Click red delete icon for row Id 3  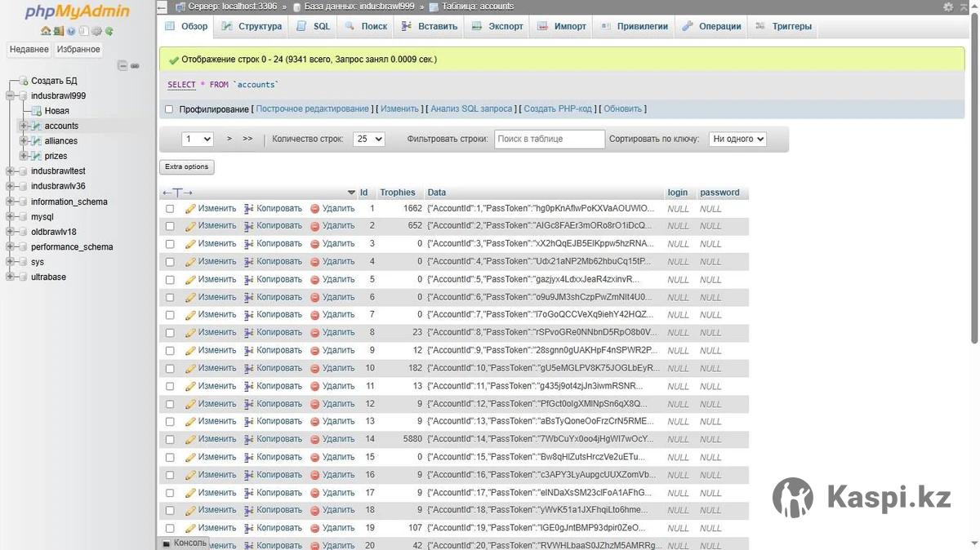click(315, 244)
